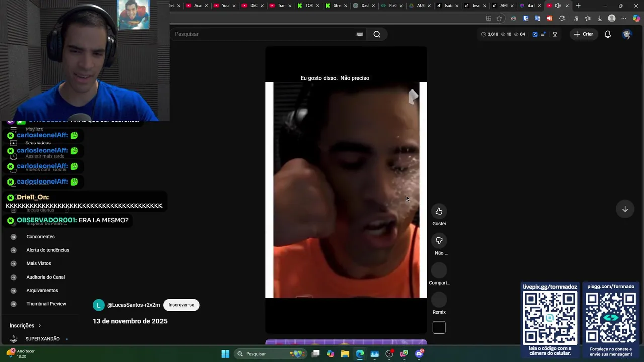Viewport: 644px width, 362px height.
Task: Open the sound thumbnail square below Remix
Action: click(x=439, y=328)
